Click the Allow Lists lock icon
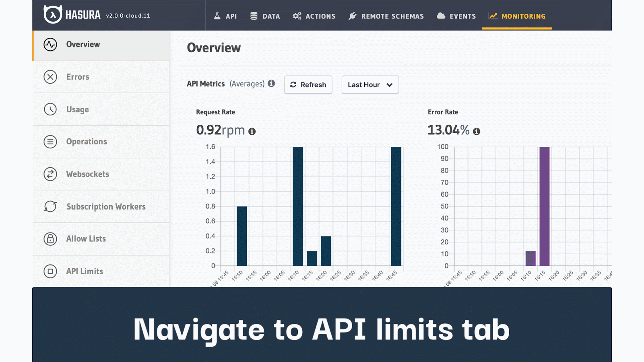The image size is (644, 362). tap(50, 239)
